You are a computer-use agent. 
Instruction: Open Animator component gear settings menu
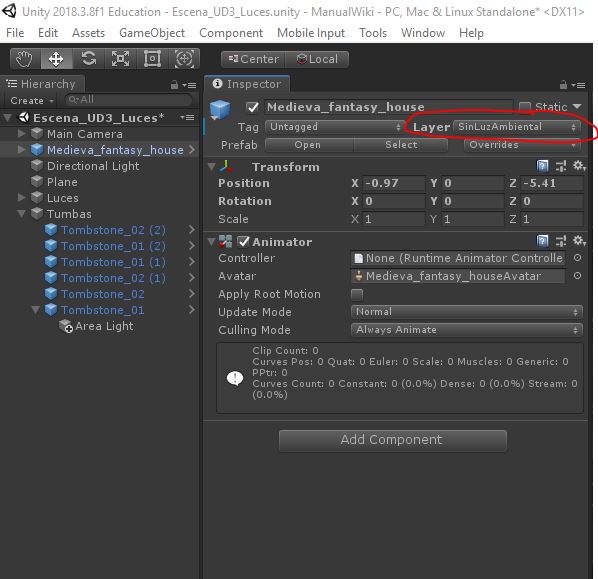click(x=579, y=240)
